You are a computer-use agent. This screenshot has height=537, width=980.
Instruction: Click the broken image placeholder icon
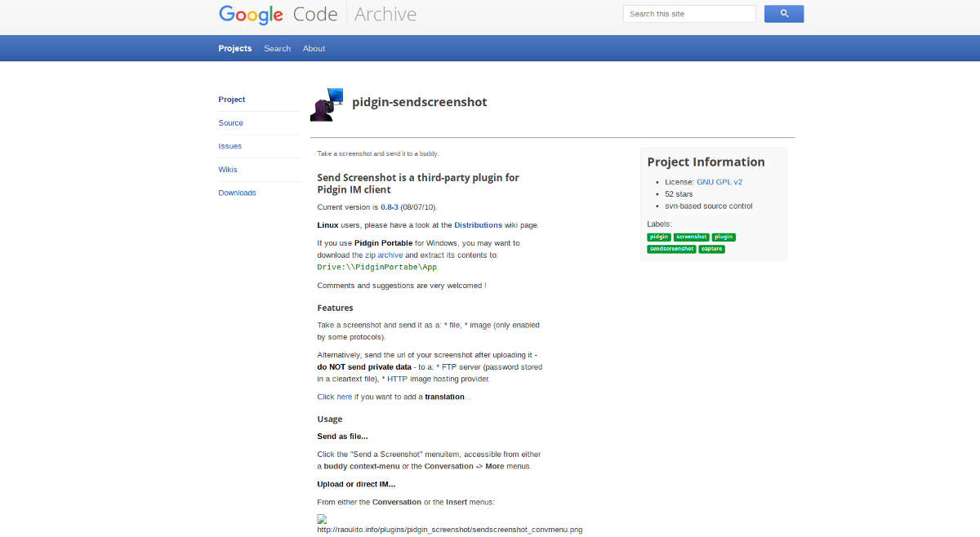[322, 519]
